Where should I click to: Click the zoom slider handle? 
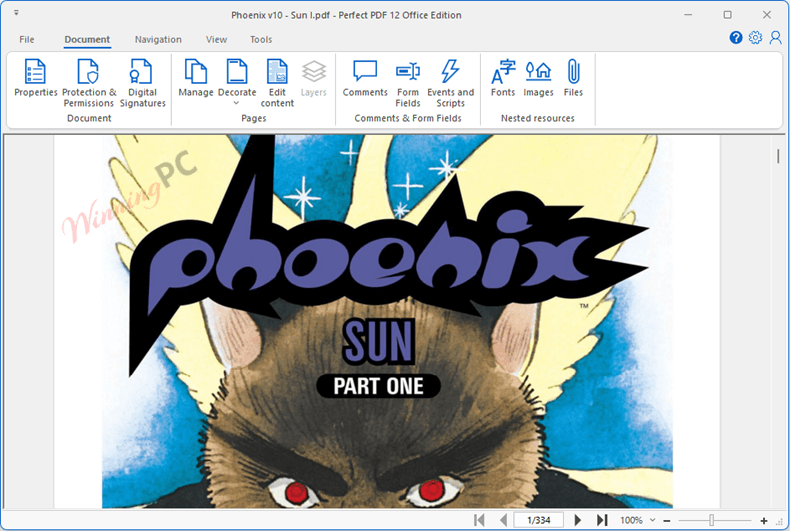(711, 520)
